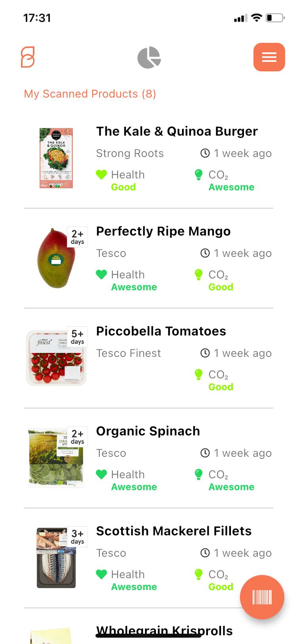Tap the CO₂ lightbulb icon for Organic Spinach
Screen dimensions: 297x644
pyautogui.click(x=199, y=474)
